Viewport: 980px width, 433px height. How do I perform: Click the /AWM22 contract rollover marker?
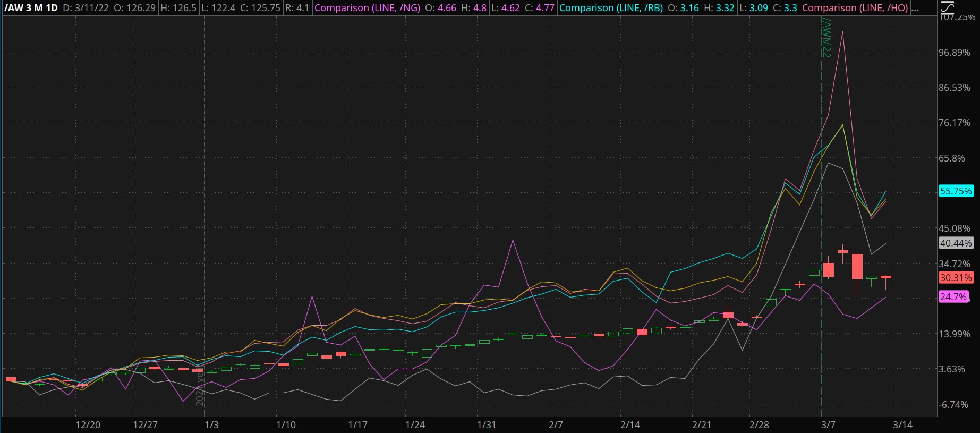click(x=826, y=37)
